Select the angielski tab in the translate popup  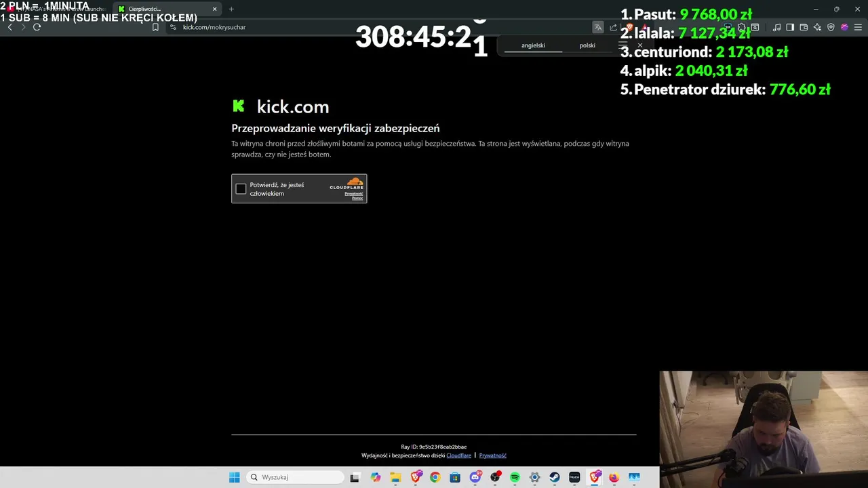tap(533, 45)
